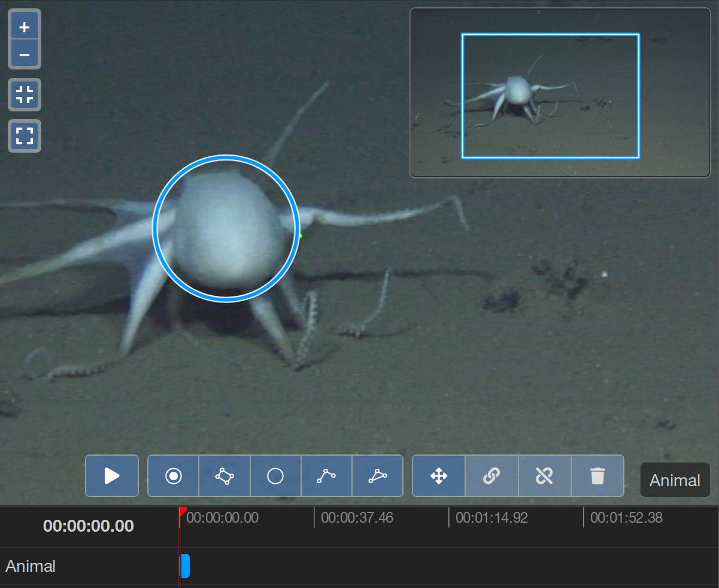Pick the polygon annotation tool
This screenshot has width=719, height=588.
(x=377, y=476)
